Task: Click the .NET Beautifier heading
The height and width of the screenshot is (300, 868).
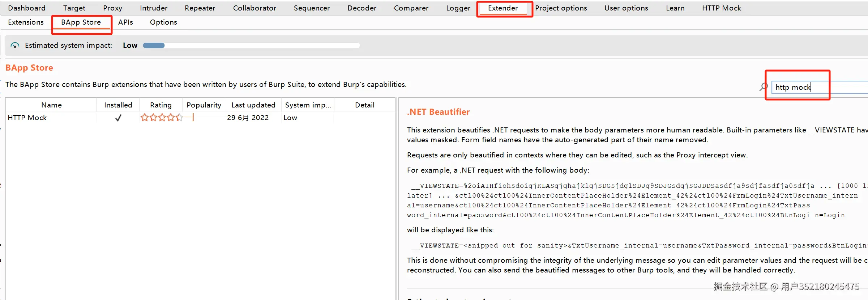Action: tap(438, 112)
